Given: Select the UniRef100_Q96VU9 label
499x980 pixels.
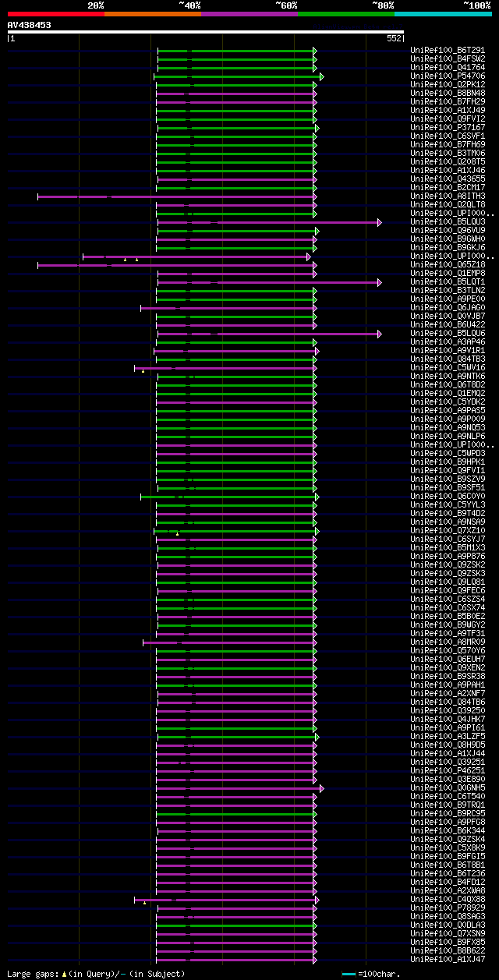Looking at the screenshot, I should [447, 231].
